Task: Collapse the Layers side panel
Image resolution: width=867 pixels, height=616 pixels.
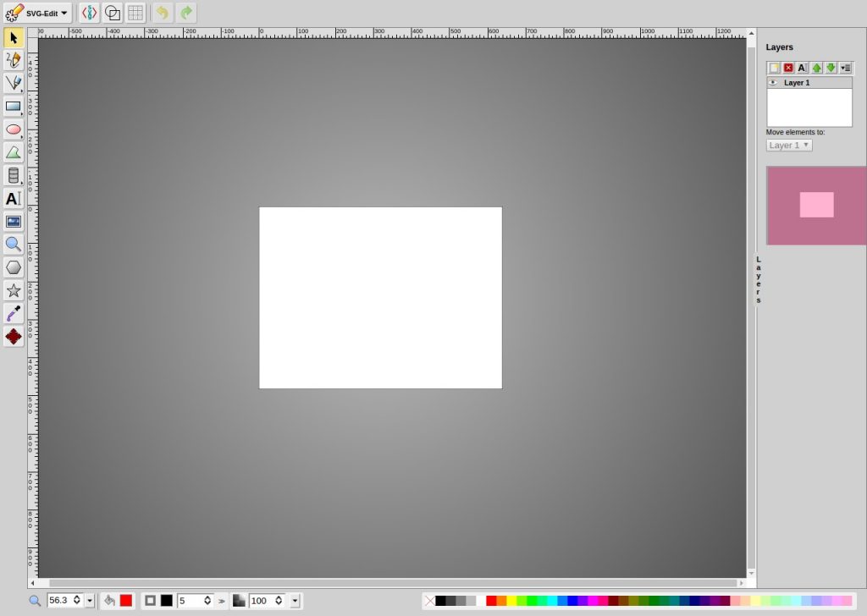Action: pyautogui.click(x=758, y=279)
